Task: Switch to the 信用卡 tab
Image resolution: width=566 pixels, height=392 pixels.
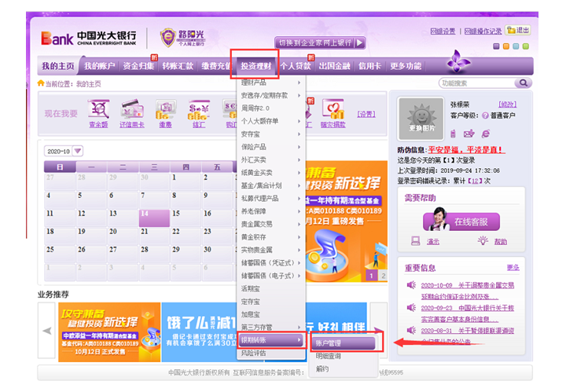Action: pyautogui.click(x=369, y=66)
